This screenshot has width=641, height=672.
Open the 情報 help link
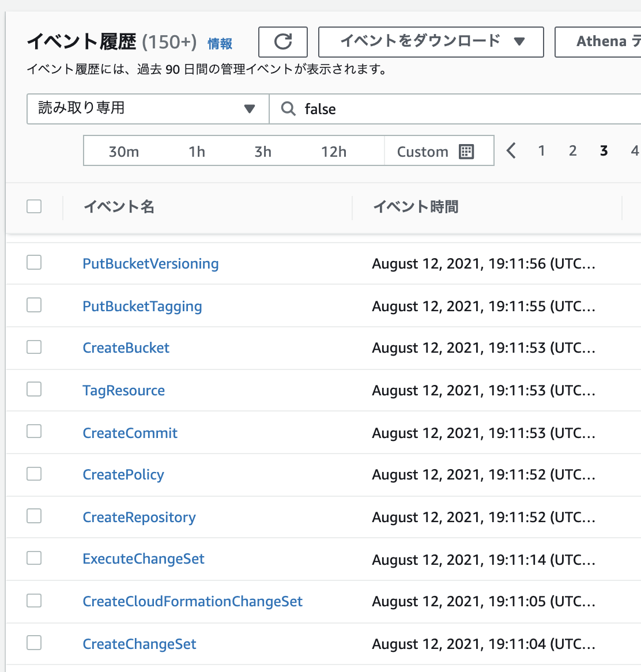[x=220, y=43]
